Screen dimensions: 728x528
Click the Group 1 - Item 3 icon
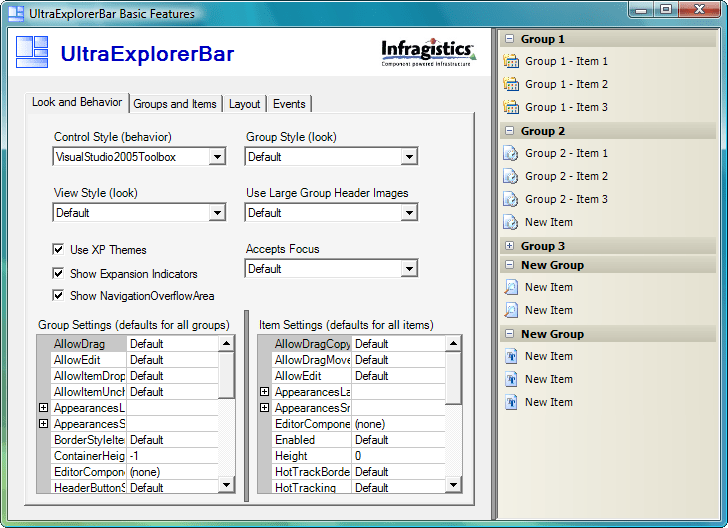click(511, 107)
